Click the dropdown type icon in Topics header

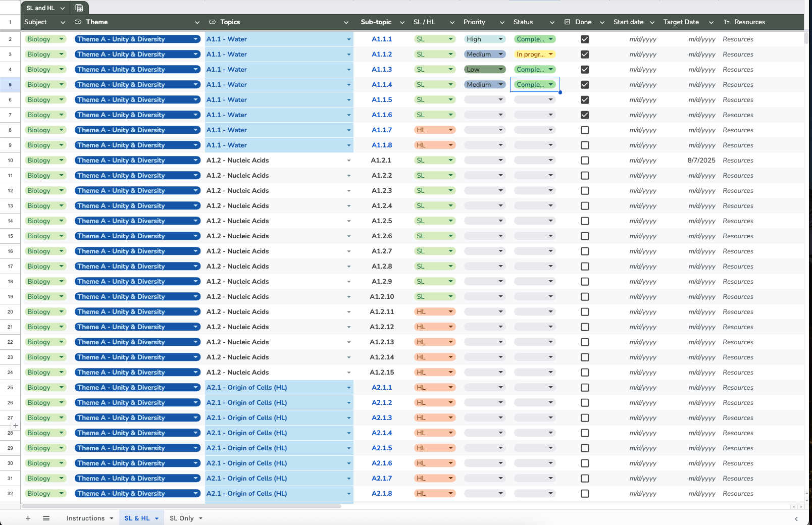(212, 22)
